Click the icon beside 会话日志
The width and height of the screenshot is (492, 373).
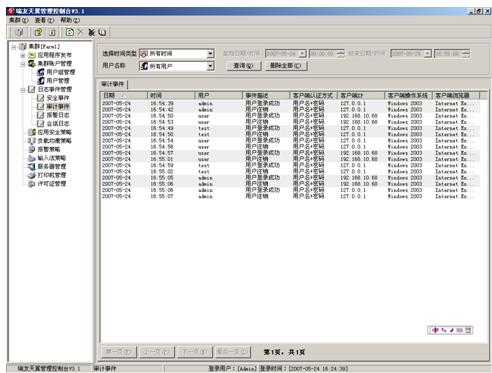pos(41,124)
